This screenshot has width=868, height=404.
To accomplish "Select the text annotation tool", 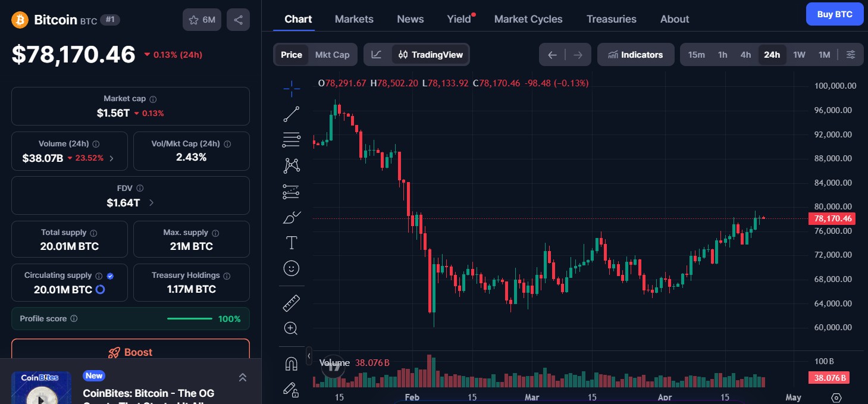I will click(291, 243).
